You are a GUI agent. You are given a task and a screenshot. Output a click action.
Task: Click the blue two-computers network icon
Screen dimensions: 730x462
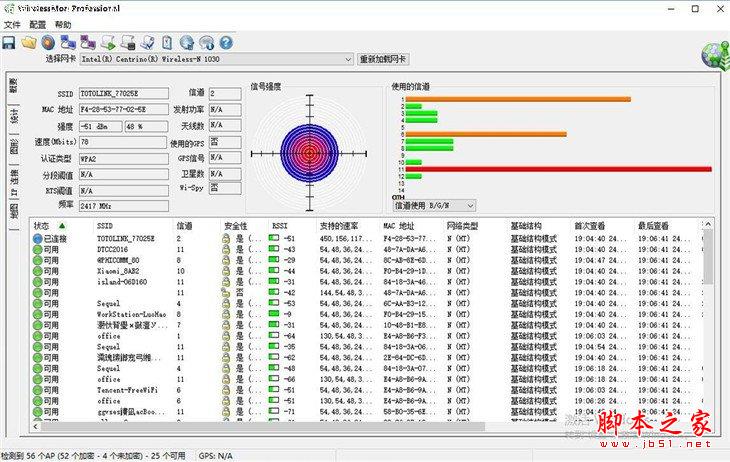tap(68, 43)
